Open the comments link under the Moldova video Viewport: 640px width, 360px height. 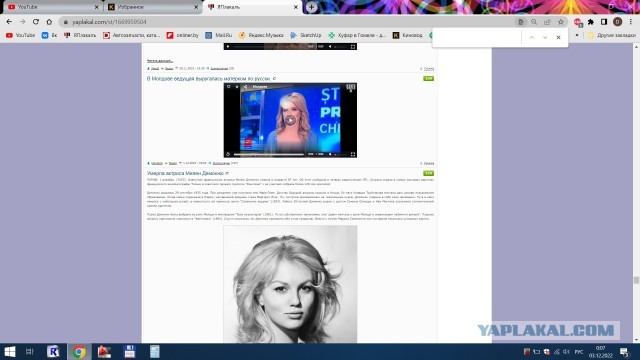tap(221, 163)
